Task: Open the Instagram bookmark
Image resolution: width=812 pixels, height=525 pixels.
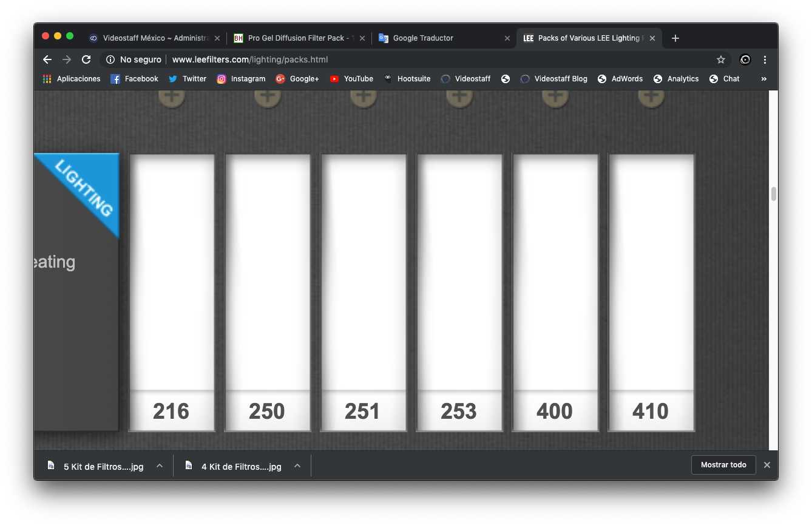Action: [x=241, y=79]
